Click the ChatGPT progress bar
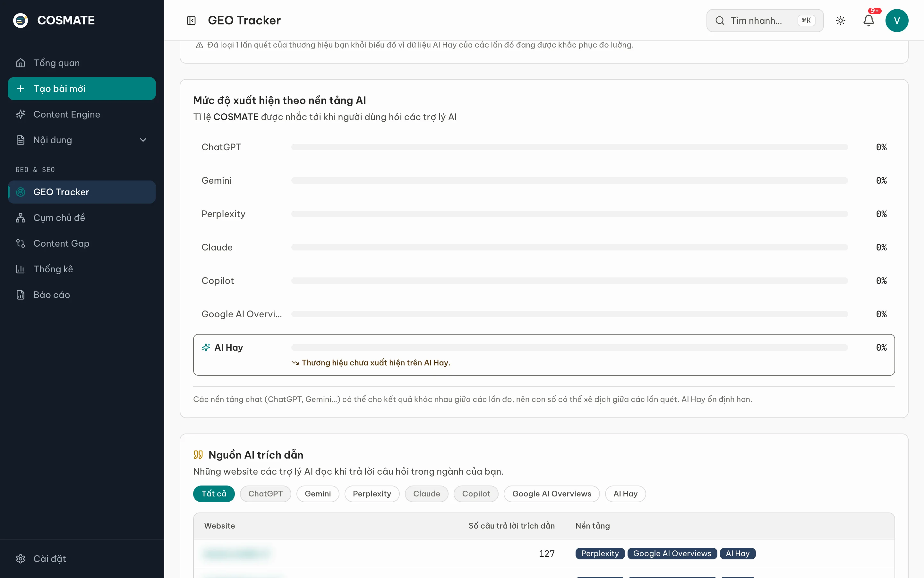Screen dimensions: 924x578 [570, 147]
